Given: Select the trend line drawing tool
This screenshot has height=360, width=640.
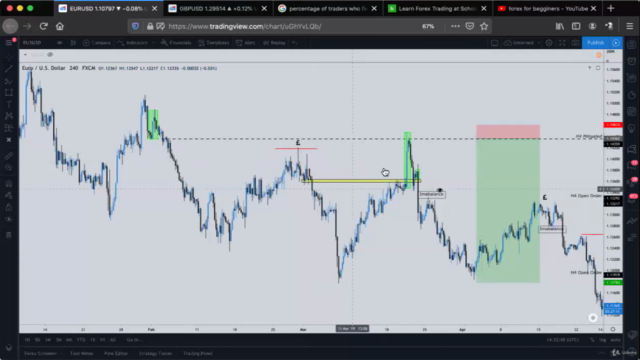Looking at the screenshot, I should point(9,69).
